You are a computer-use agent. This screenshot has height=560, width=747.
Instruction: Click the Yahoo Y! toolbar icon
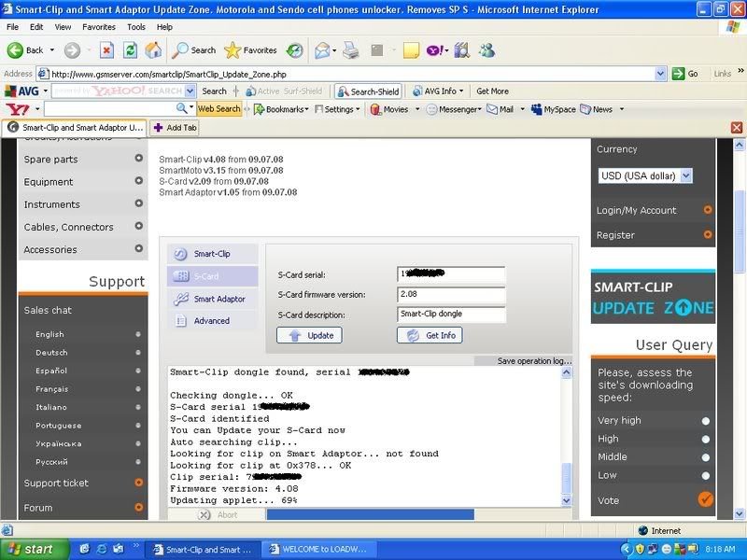435,50
